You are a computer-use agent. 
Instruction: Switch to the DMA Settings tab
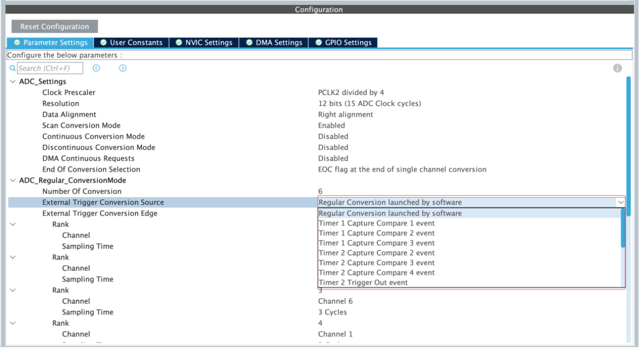click(274, 43)
